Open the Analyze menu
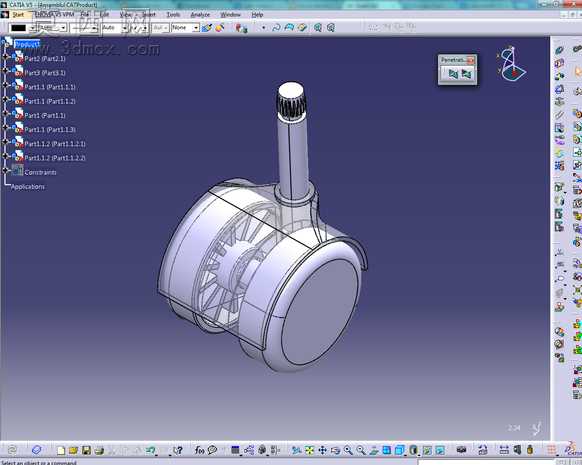Viewport: 582px width, 465px height. (200, 14)
